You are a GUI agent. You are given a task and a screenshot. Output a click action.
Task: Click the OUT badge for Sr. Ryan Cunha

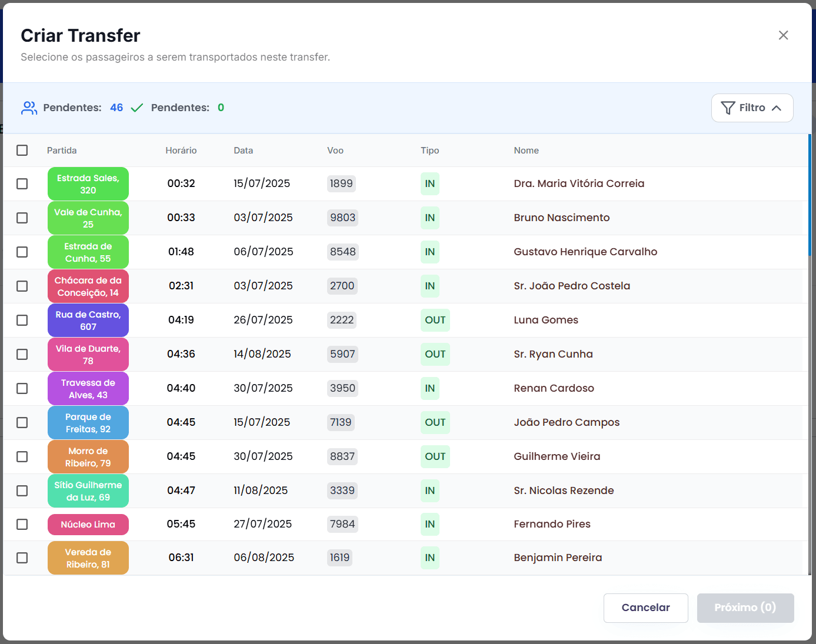pos(435,354)
